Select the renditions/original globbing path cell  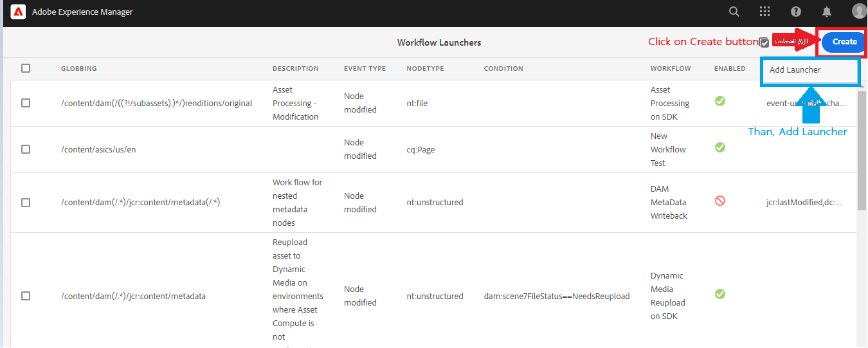[x=156, y=104]
